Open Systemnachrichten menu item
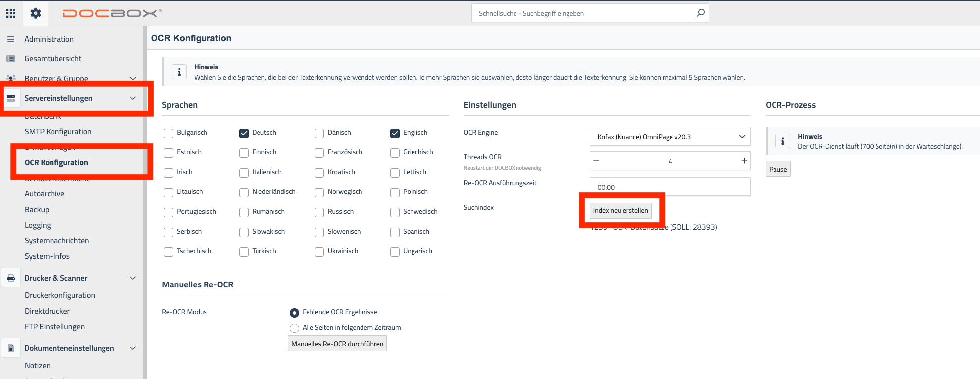The height and width of the screenshot is (379, 980). (x=57, y=241)
